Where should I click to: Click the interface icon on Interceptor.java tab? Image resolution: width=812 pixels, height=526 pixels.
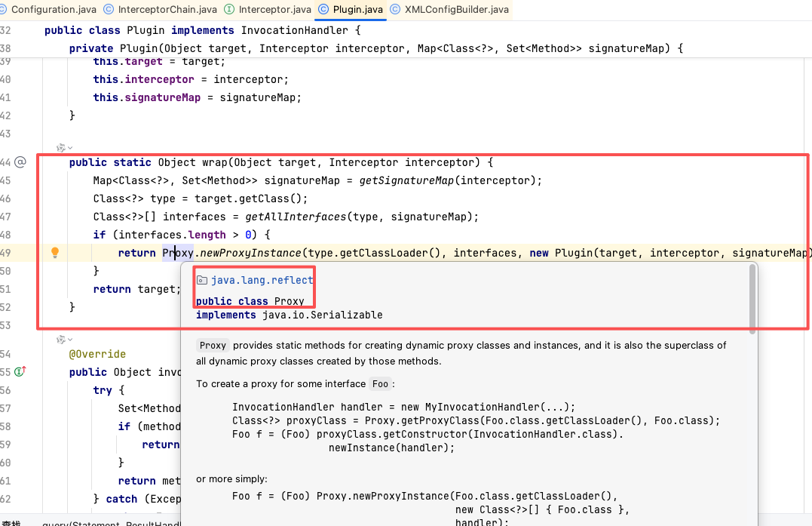tap(229, 9)
